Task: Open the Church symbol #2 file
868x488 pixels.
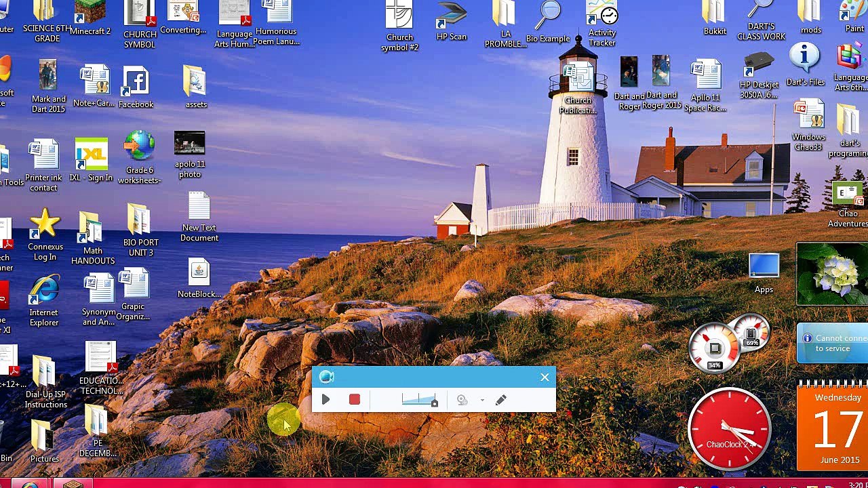Action: coord(399,26)
